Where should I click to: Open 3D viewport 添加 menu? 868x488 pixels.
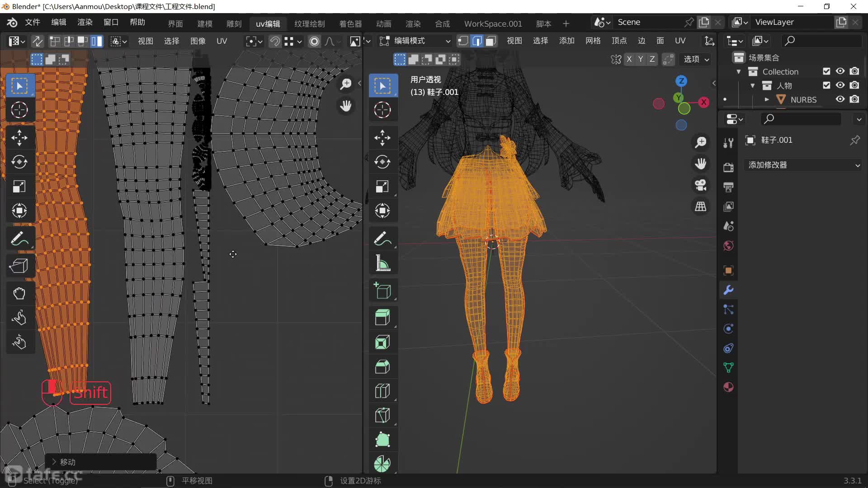coord(566,41)
